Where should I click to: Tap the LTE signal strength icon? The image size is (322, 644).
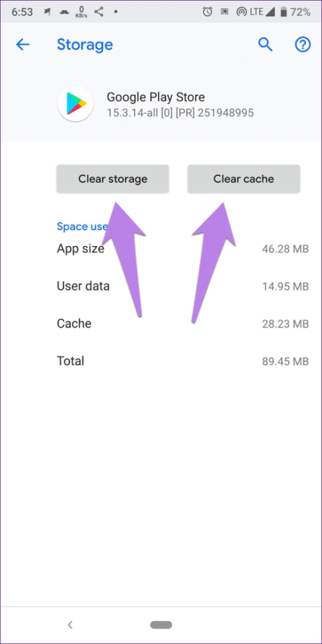tap(270, 12)
